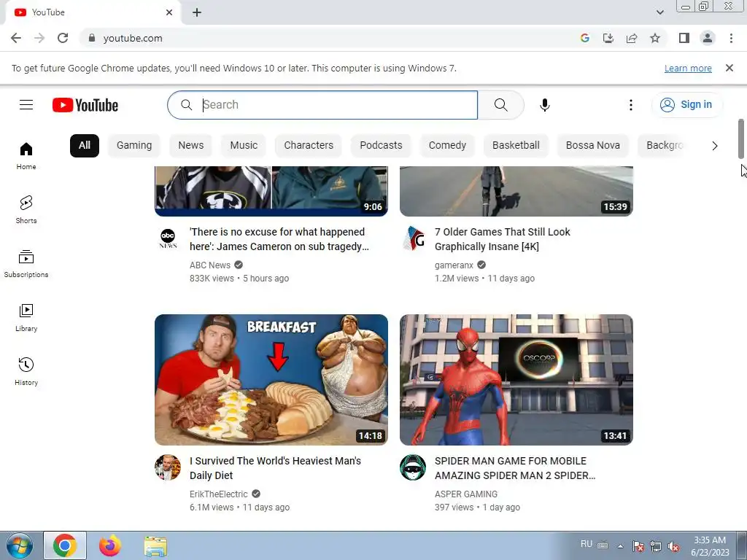
Task: Open Chrome's three-dot menu
Action: coord(731,38)
